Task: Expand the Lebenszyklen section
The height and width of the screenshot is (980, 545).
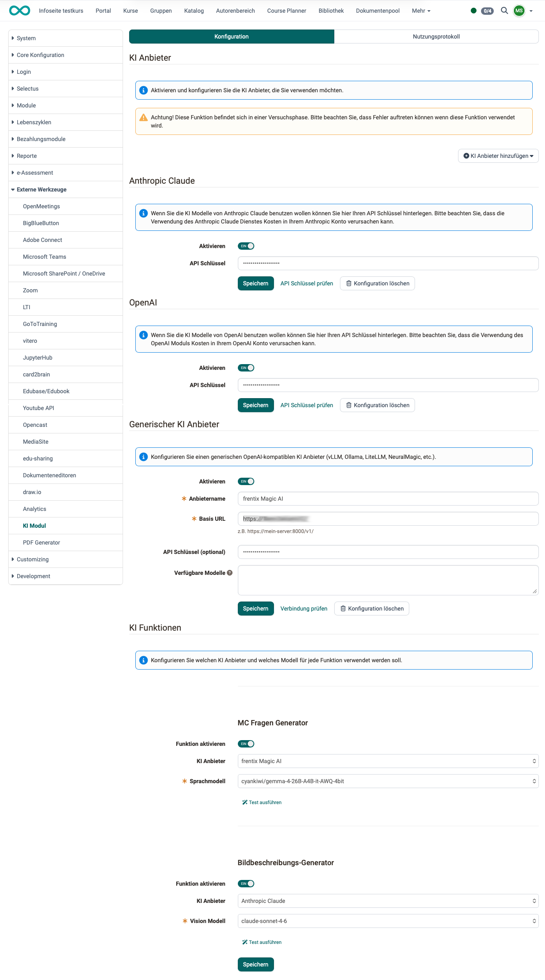Action: [x=66, y=122]
